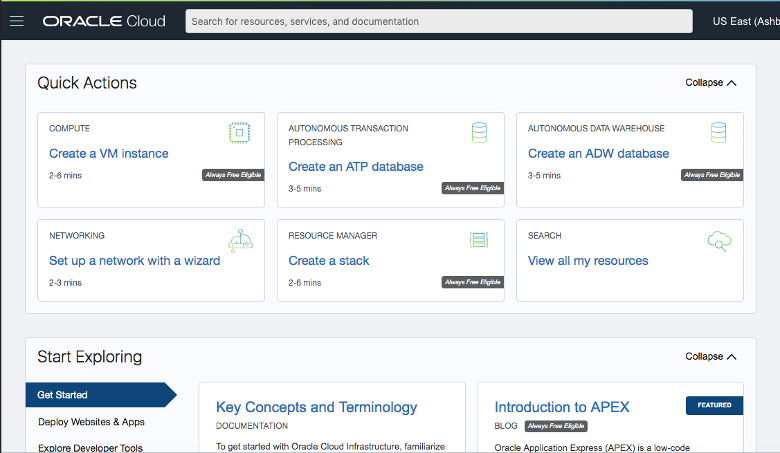
Task: Click Always Free Eligible badge on ADW card
Action: point(712,175)
